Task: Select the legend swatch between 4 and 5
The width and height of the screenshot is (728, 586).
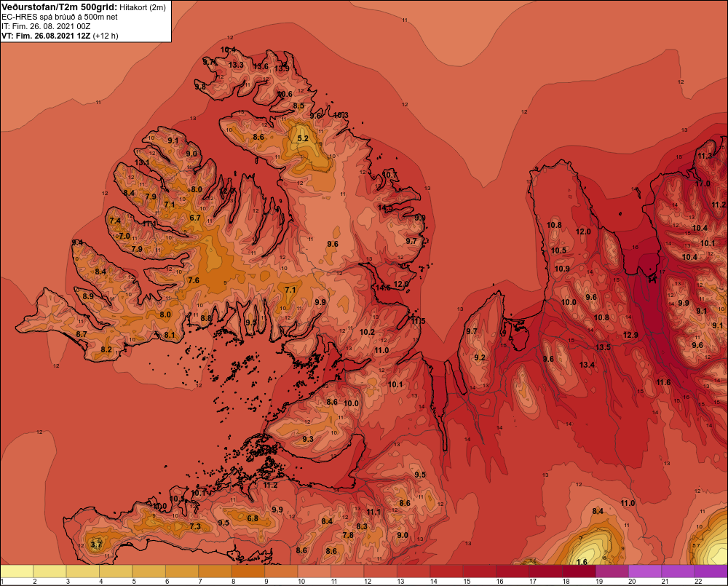Action: 116,571
